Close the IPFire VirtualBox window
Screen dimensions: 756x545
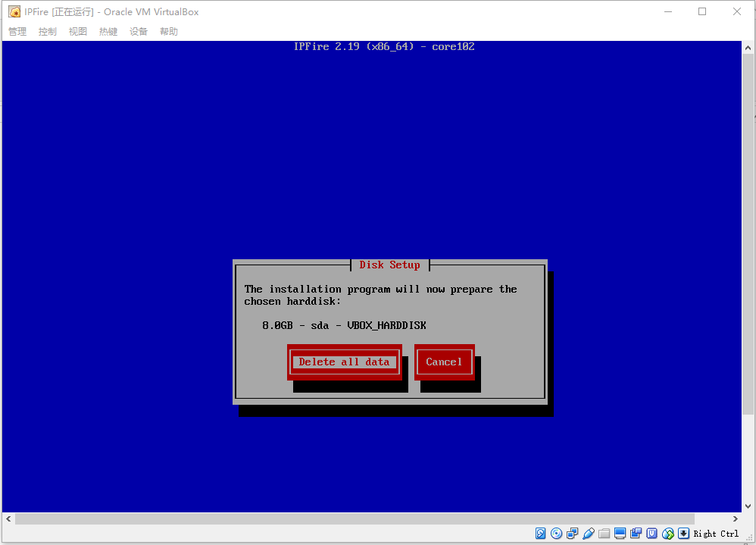pyautogui.click(x=737, y=11)
